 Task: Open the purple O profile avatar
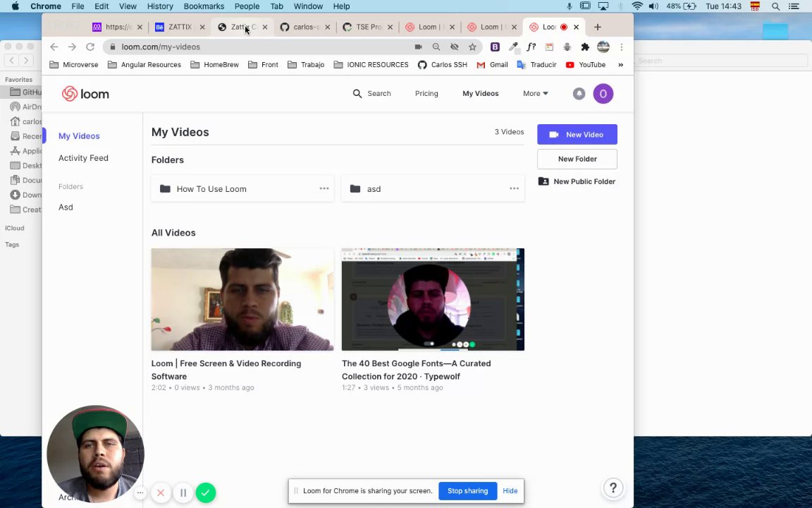[603, 94]
